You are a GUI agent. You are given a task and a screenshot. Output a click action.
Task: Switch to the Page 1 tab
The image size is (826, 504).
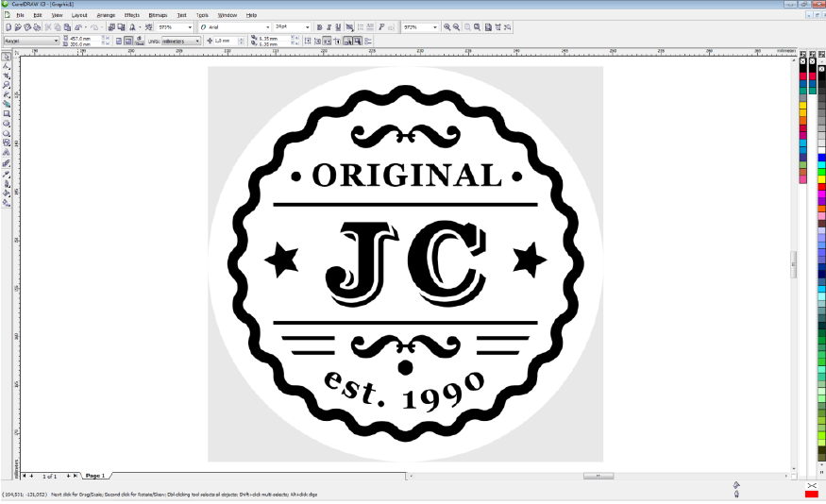tap(95, 476)
